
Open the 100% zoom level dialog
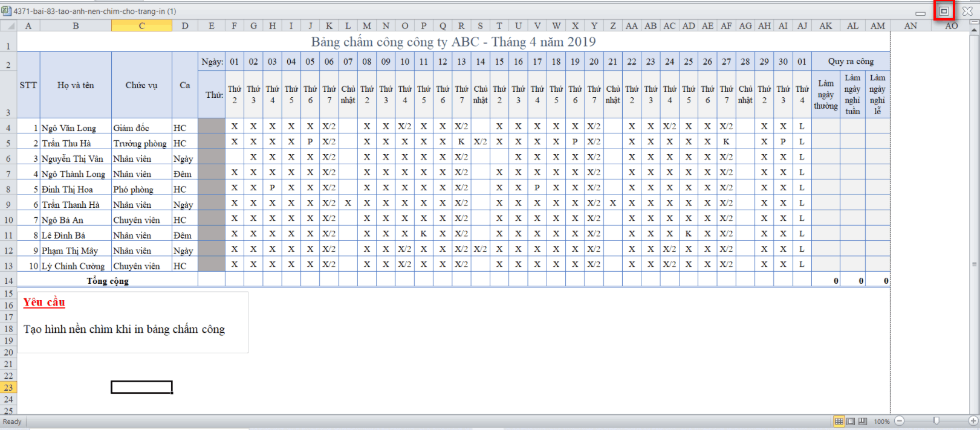[881, 422]
